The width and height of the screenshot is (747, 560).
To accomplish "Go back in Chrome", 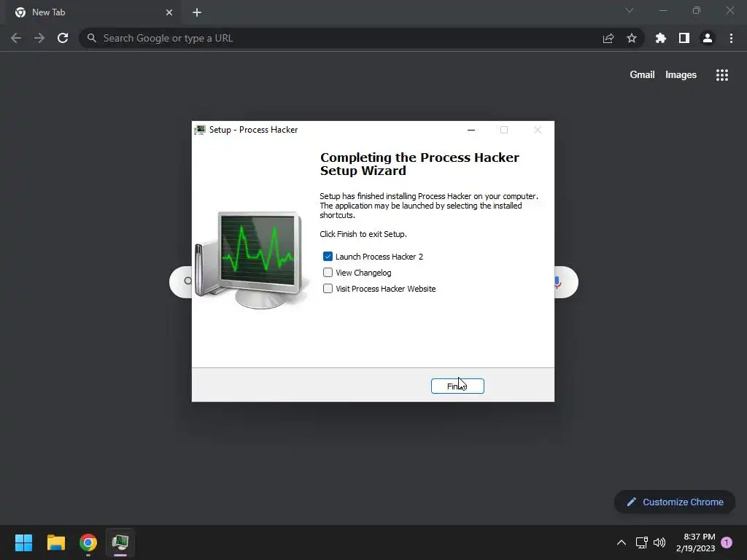I will 16,38.
